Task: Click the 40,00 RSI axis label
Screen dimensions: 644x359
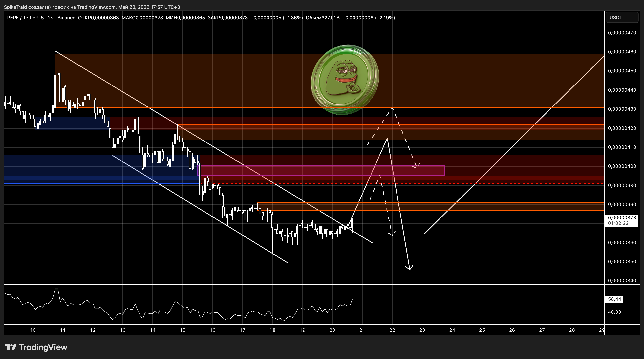Action: click(614, 312)
